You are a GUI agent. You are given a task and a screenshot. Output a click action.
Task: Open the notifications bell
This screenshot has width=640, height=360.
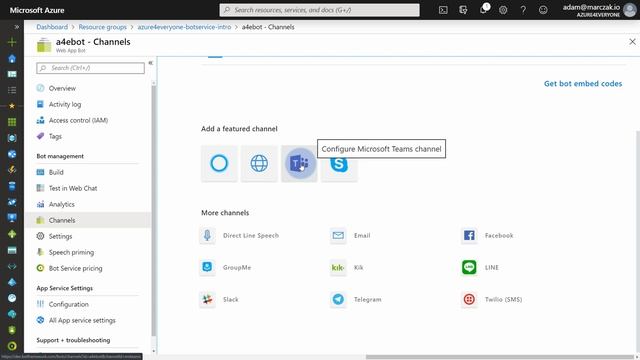484,9
